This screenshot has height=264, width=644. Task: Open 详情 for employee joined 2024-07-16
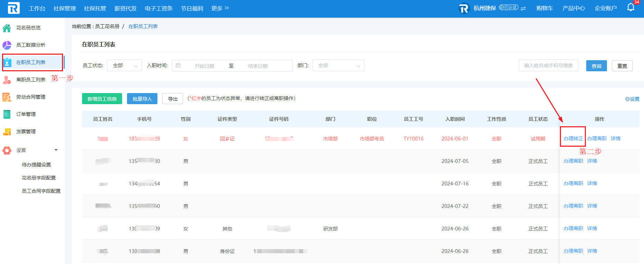[x=592, y=183]
